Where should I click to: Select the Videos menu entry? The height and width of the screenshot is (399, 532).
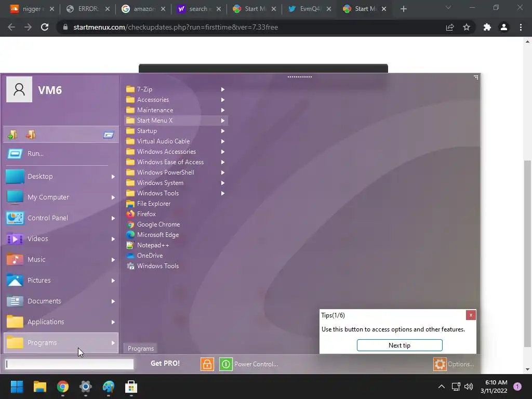point(61,239)
